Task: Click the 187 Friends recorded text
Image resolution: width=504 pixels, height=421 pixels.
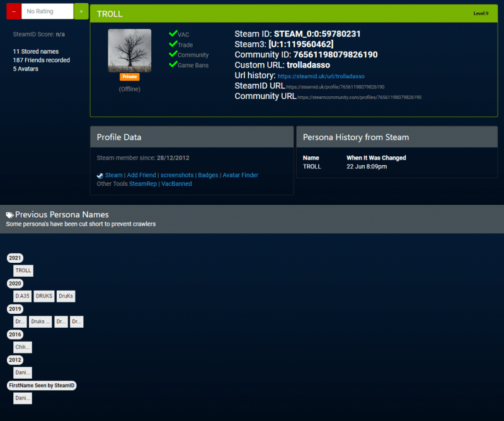Action: [41, 60]
